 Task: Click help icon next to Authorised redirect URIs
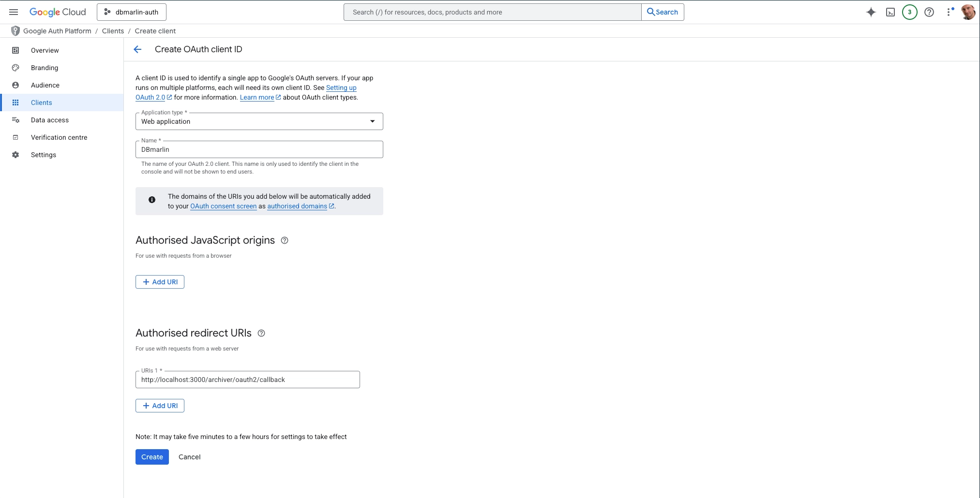pyautogui.click(x=261, y=333)
